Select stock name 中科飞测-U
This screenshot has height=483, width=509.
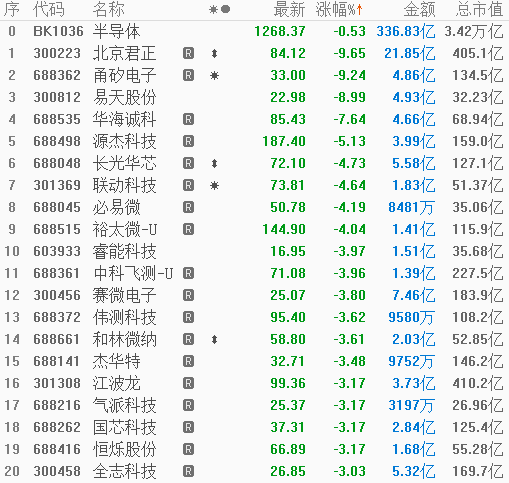(x=133, y=273)
